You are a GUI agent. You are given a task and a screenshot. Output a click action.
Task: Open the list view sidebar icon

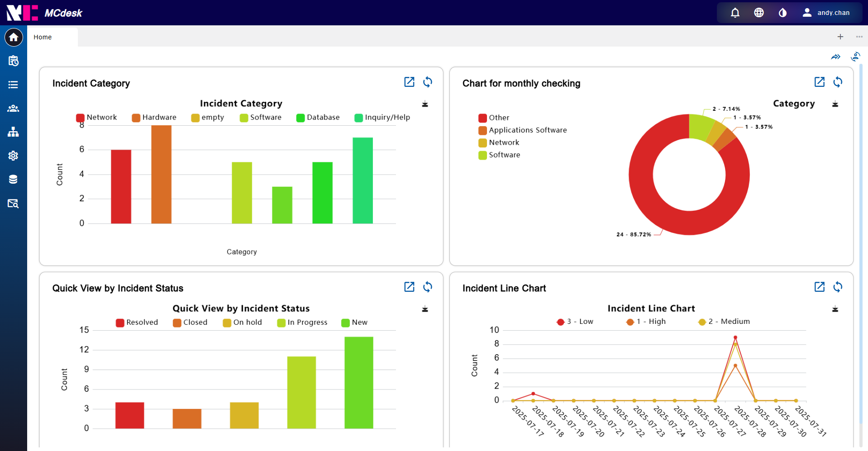(x=14, y=85)
